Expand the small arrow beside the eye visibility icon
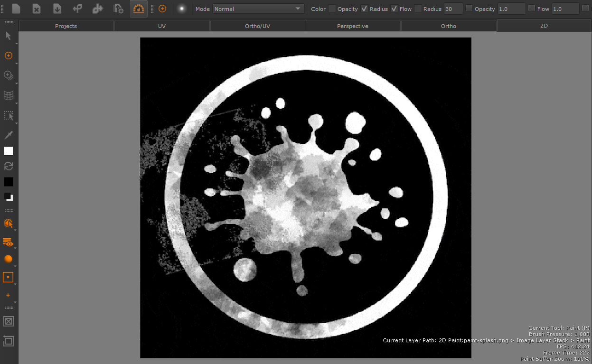The height and width of the screenshot is (364, 592). coord(16,248)
